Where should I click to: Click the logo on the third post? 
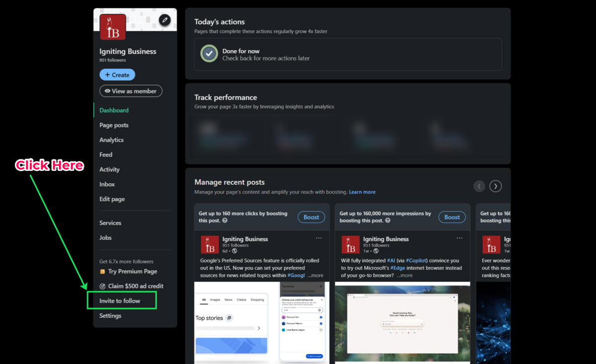(492, 245)
